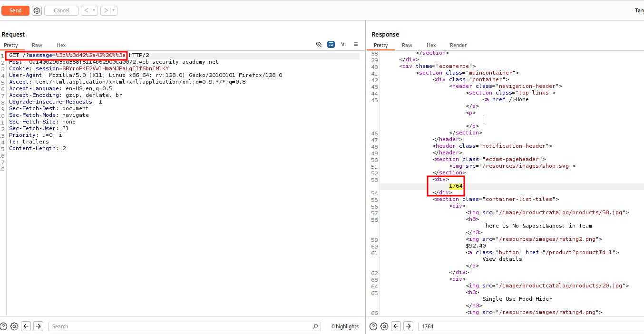Go to previous match in Response search

(396, 326)
